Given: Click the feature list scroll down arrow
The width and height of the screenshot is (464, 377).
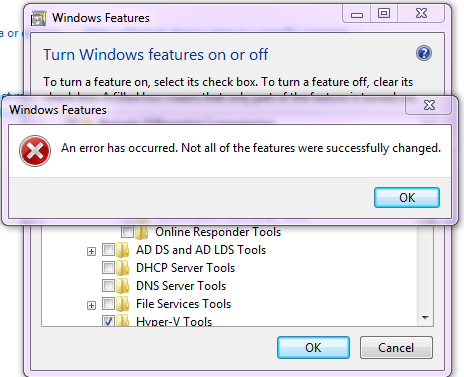Looking at the screenshot, I should tap(425, 318).
